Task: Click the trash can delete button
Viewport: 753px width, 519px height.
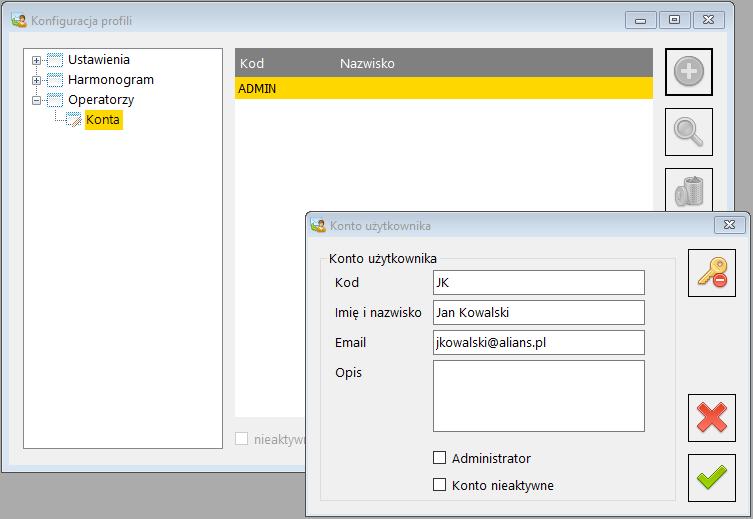Action: click(689, 190)
